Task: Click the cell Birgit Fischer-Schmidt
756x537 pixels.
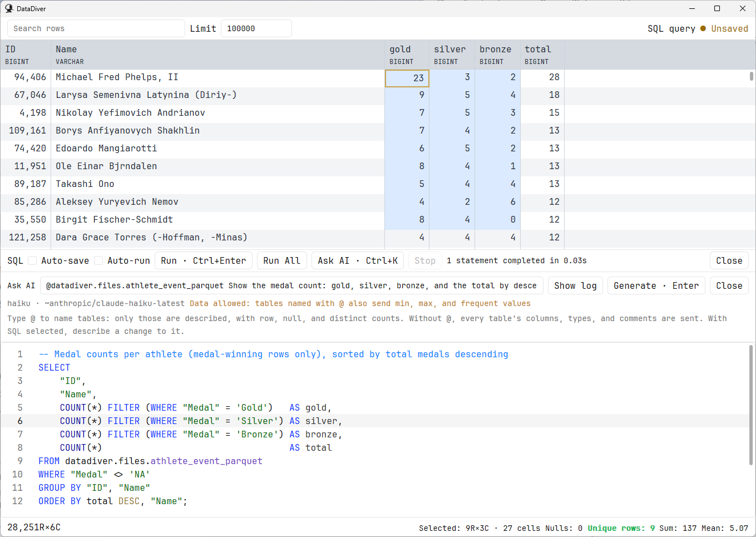Action: tap(218, 220)
